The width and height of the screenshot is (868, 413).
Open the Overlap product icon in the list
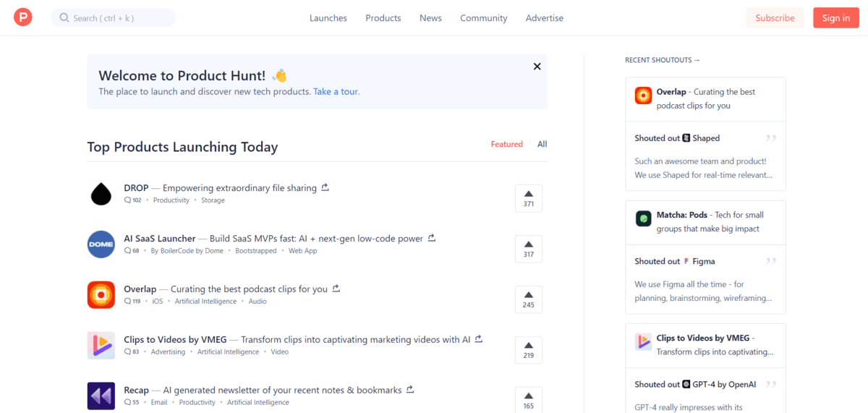101,295
